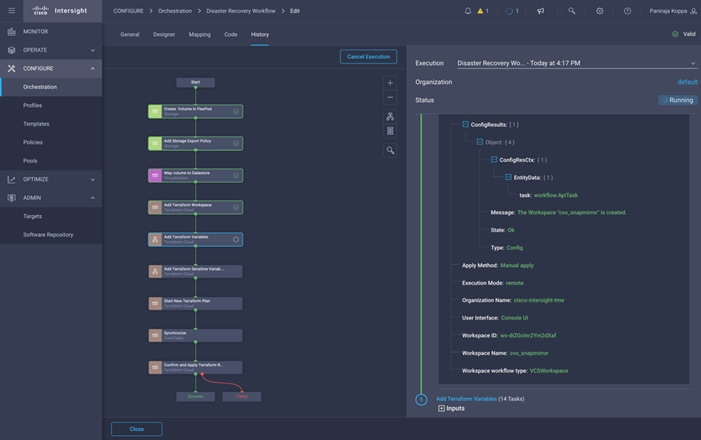The height and width of the screenshot is (440, 701).
Task: Open Targets in the sidebar
Action: pos(51,216)
